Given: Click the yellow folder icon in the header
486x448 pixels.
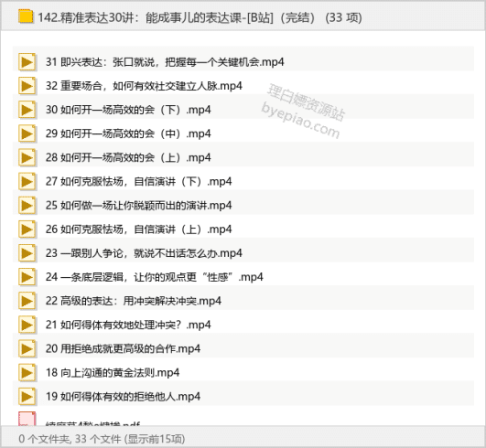Looking at the screenshot, I should pyautogui.click(x=26, y=16).
